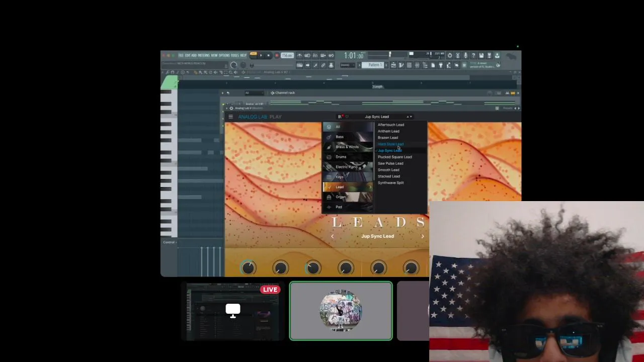Choose the Anthem Lead preset

388,131
